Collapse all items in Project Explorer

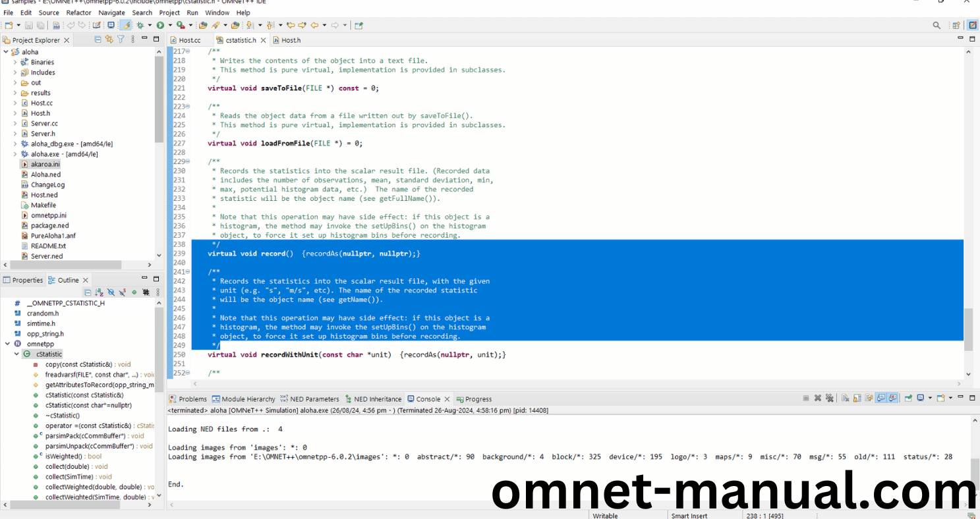click(x=98, y=40)
